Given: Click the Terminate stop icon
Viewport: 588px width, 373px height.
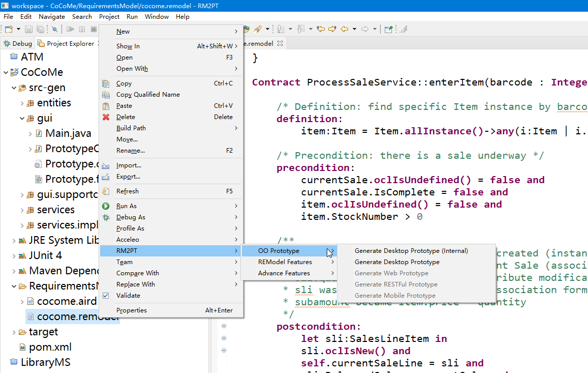Looking at the screenshot, I should tap(94, 30).
